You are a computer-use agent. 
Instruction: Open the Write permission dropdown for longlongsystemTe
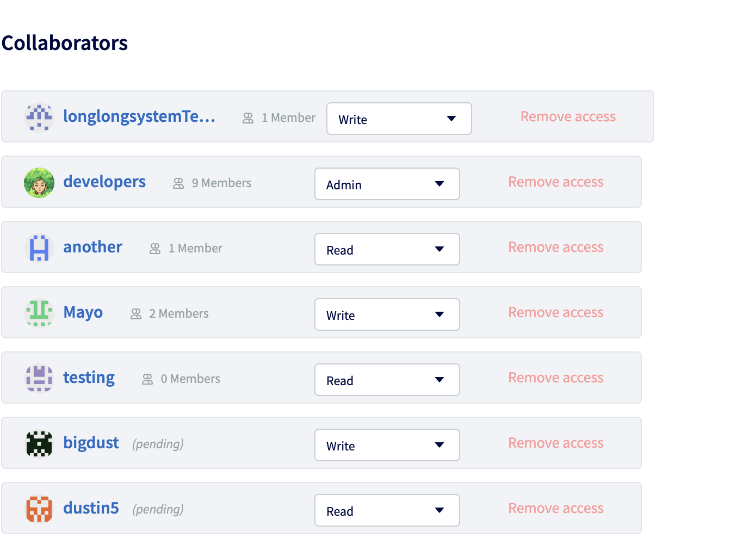pos(399,119)
